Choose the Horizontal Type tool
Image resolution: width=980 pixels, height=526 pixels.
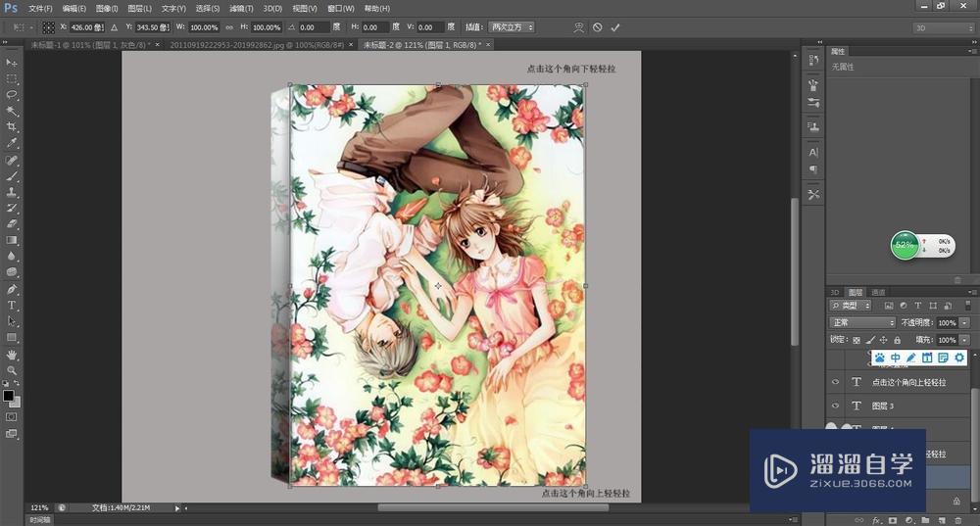click(x=12, y=306)
